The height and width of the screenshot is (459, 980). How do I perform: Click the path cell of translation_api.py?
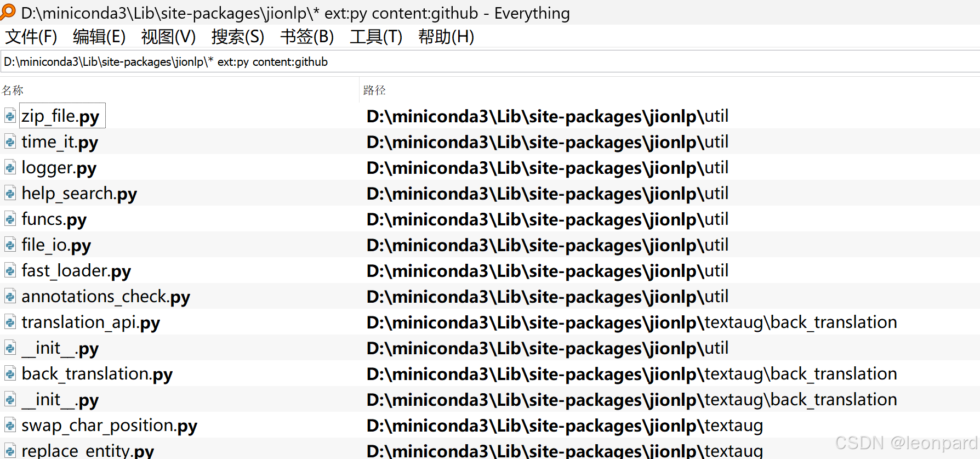pos(632,322)
